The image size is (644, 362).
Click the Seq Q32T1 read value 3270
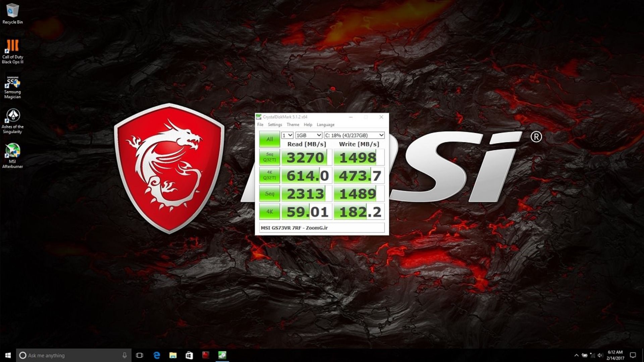pyautogui.click(x=307, y=157)
